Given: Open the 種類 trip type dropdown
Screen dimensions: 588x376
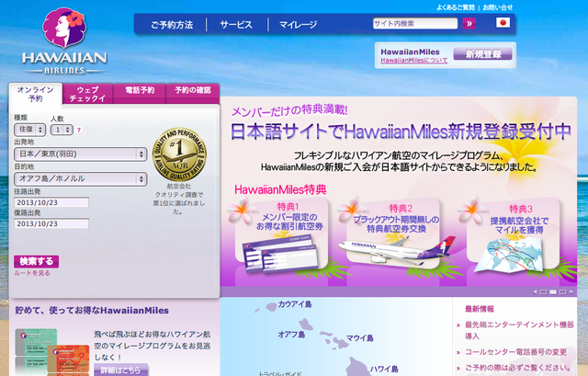Looking at the screenshot, I should [29, 130].
